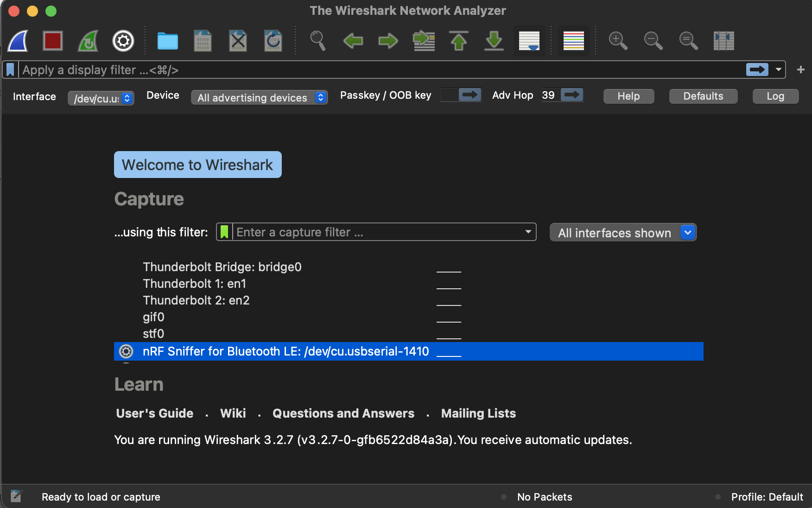
Task: Open capture options gear icon
Action: tap(123, 41)
